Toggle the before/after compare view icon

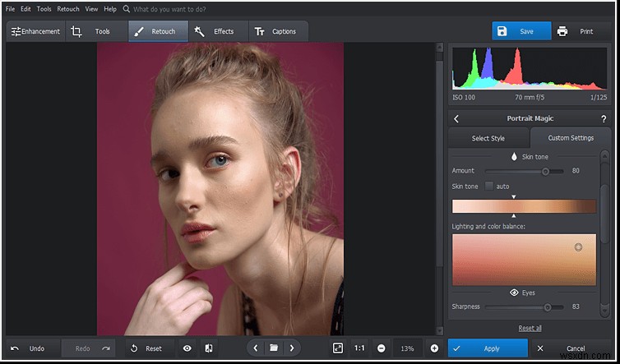click(209, 348)
